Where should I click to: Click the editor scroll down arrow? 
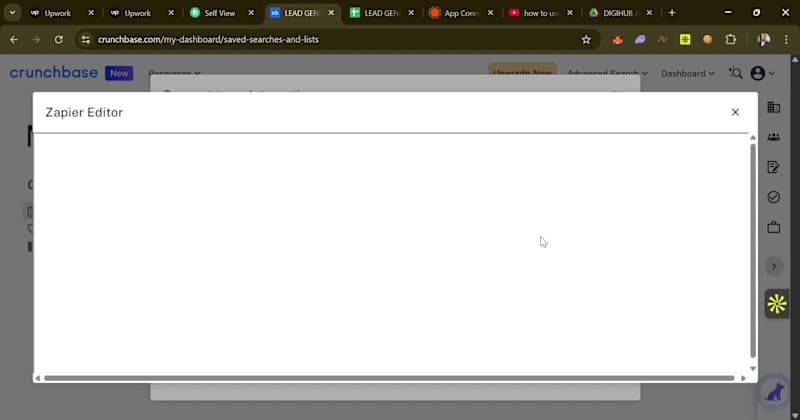[753, 368]
